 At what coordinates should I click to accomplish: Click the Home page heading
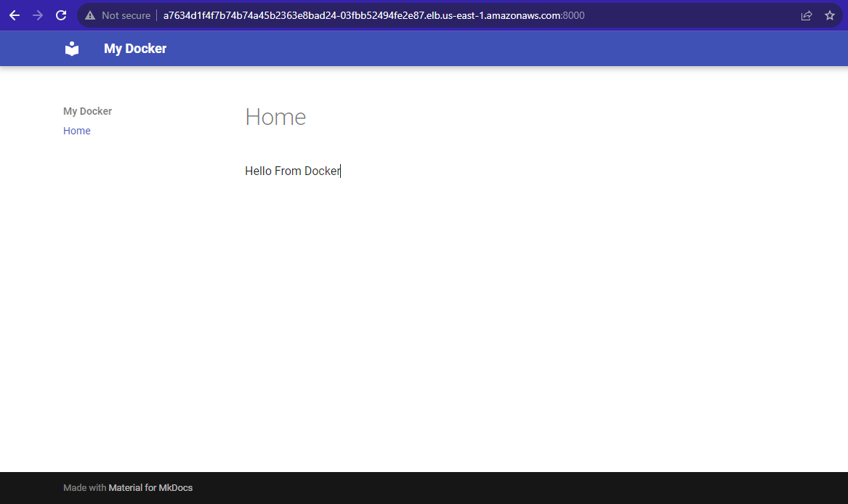pos(275,117)
